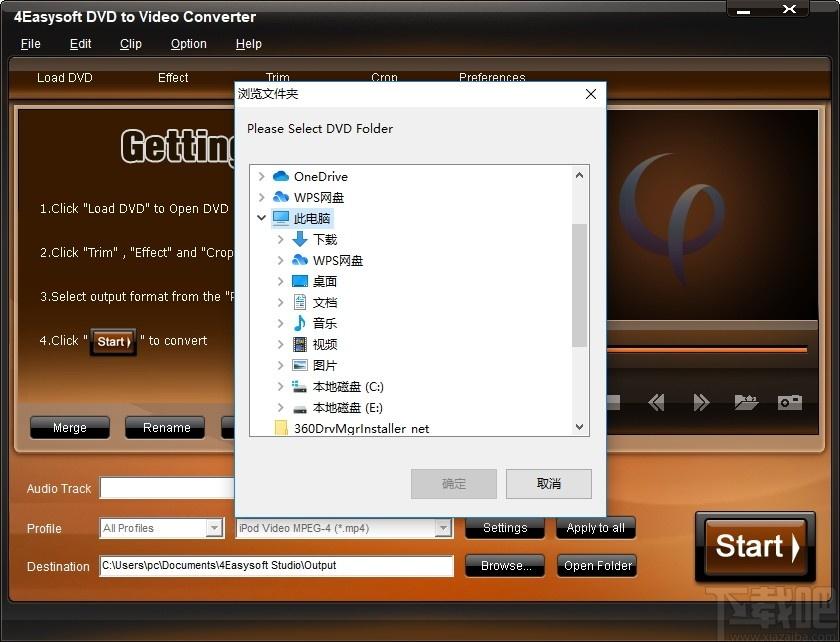Viewport: 840px width, 642px height.
Task: Select the 桌面 tree item label
Action: pos(325,281)
